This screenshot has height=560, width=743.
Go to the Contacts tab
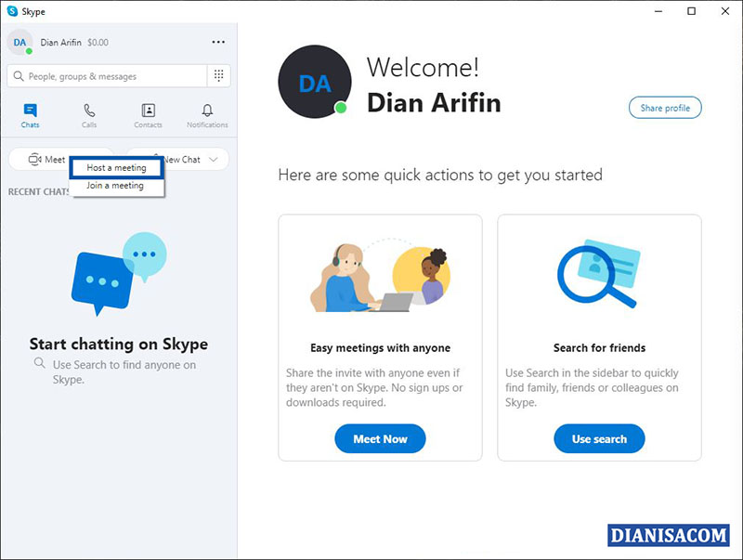point(148,115)
